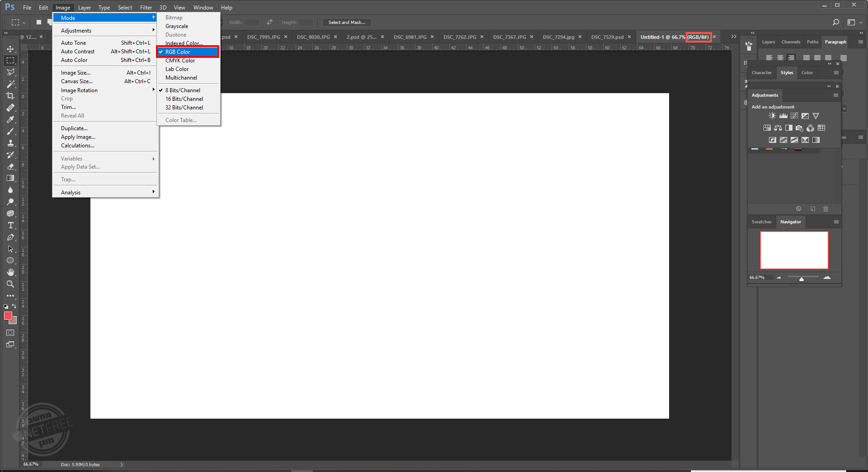Add a Levels adjustment
Screen dimensions: 868x472
[783, 116]
